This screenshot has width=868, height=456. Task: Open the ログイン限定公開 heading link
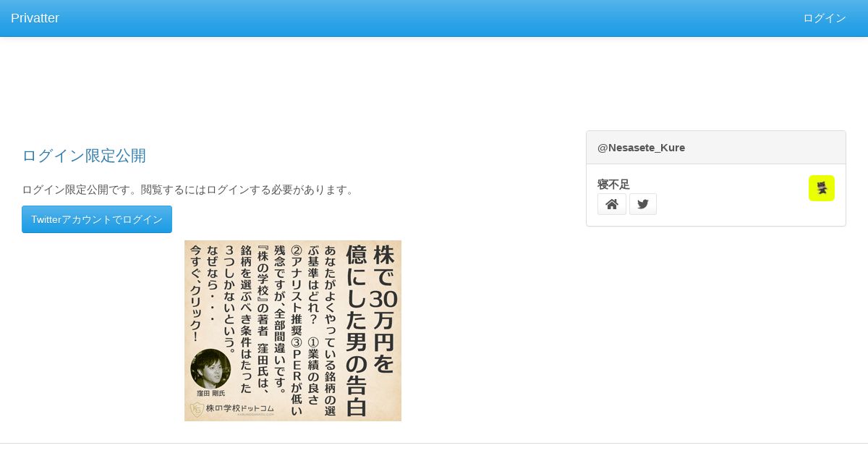point(84,156)
